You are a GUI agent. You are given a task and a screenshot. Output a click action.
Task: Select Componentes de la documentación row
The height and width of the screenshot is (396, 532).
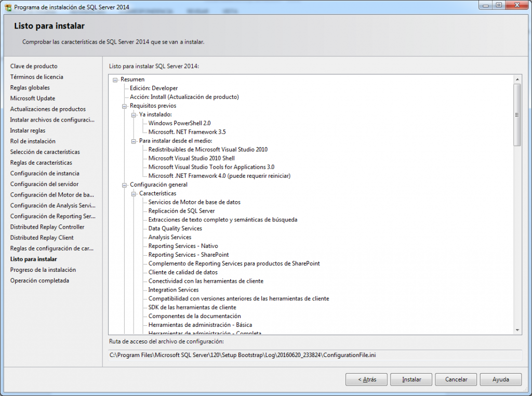(x=195, y=316)
